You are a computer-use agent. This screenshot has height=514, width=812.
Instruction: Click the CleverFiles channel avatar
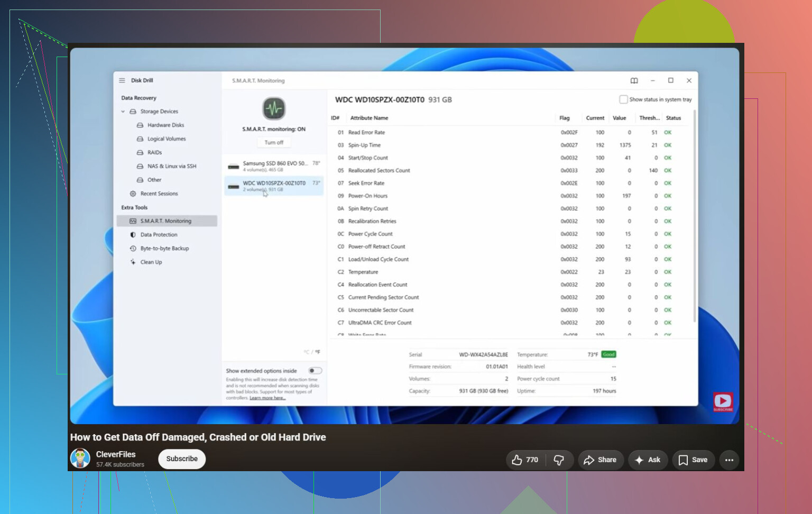(80, 458)
